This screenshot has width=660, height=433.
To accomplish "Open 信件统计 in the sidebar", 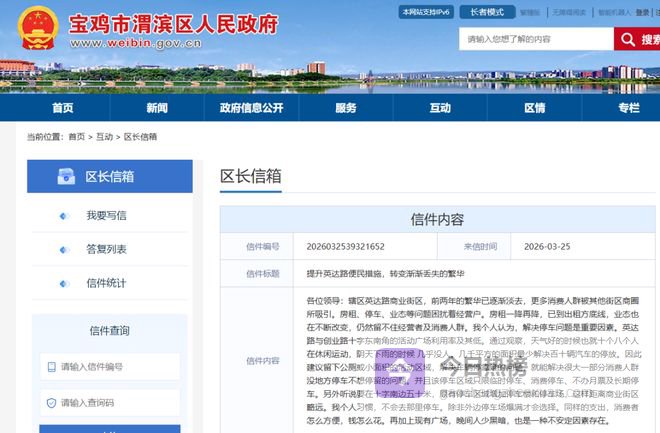I will 106,283.
